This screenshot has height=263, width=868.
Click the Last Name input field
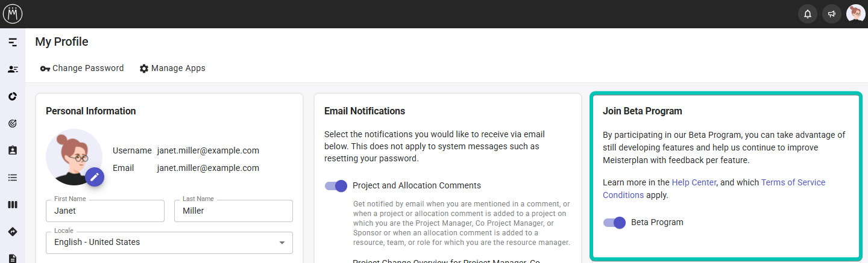[x=233, y=211]
